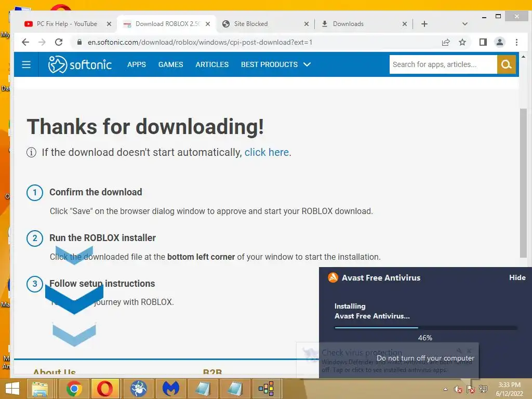
Task: Click the padlock site info icon
Action: [79, 42]
